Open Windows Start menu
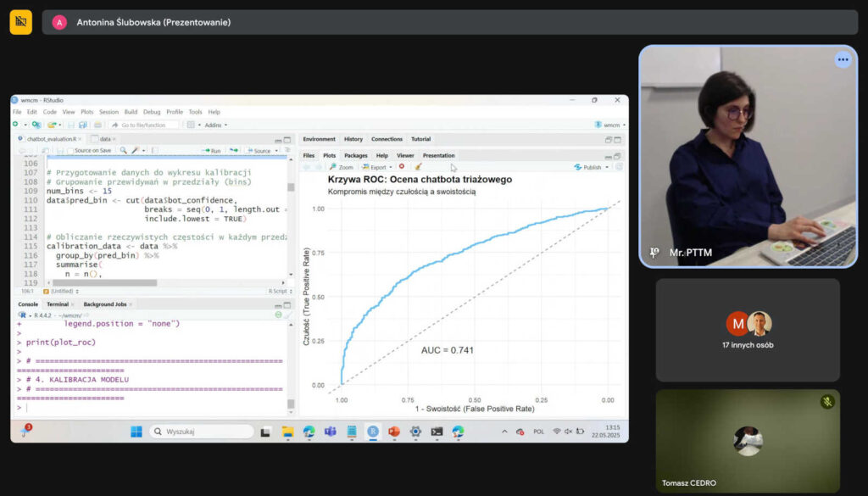 pyautogui.click(x=136, y=432)
